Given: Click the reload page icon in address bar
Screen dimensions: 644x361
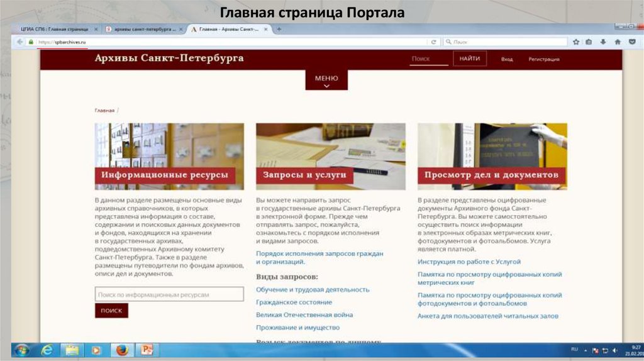Looking at the screenshot, I should pos(434,42).
